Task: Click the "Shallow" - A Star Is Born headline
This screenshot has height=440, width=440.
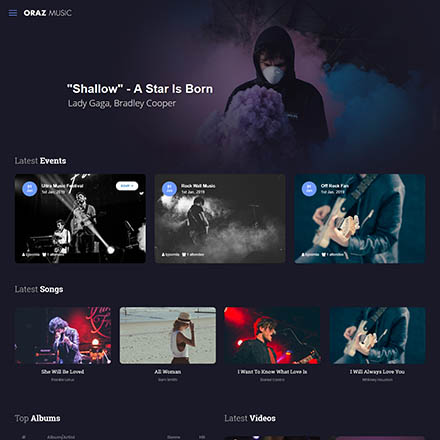Action: click(x=140, y=89)
